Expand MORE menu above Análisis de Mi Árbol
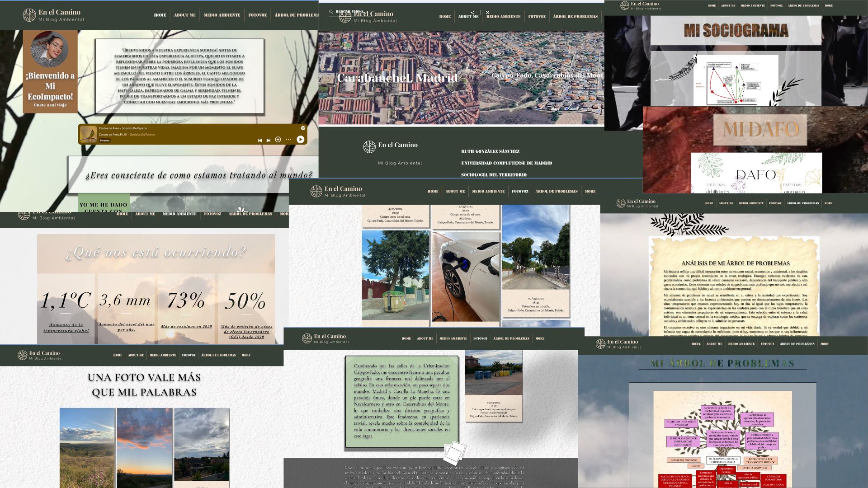This screenshot has width=868, height=488. tap(828, 203)
